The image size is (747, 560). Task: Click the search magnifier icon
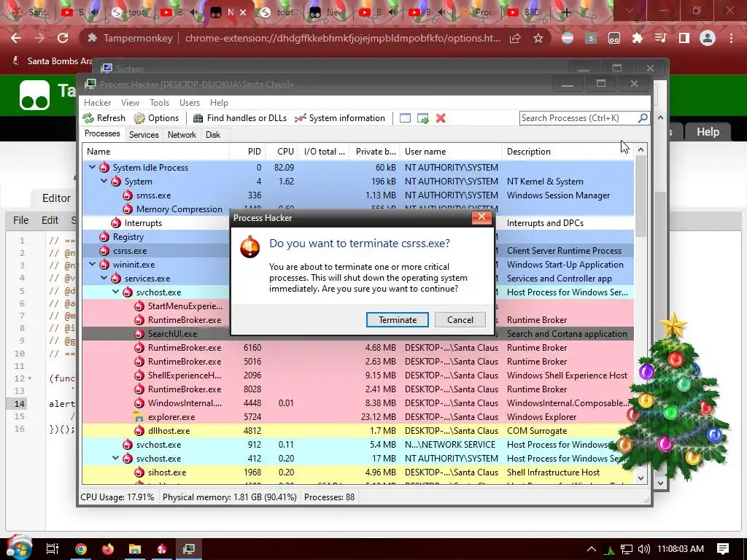tap(643, 117)
